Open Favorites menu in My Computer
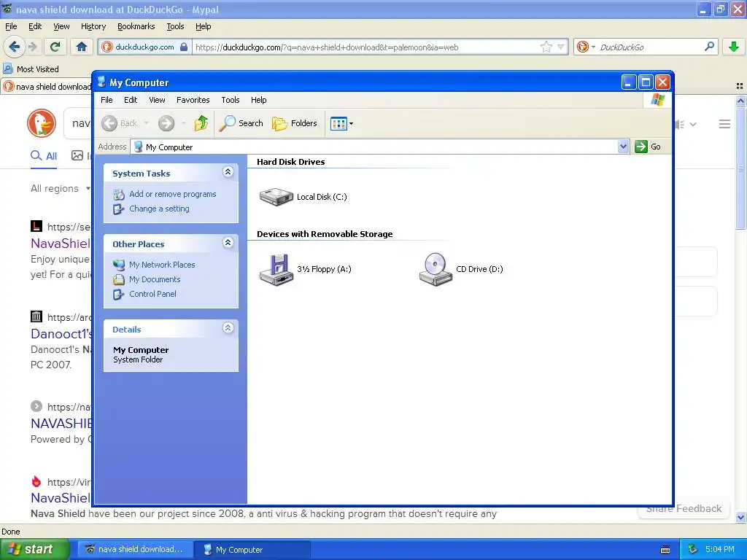 coord(193,100)
